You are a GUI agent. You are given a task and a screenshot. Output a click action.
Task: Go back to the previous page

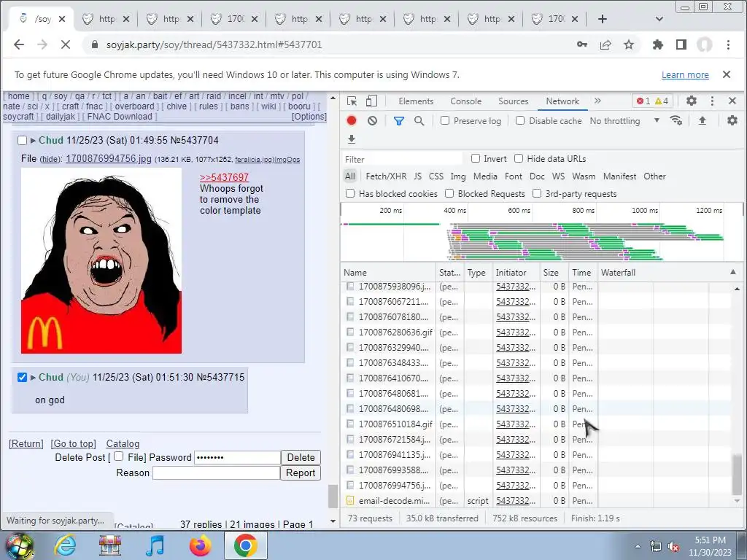coord(18,44)
